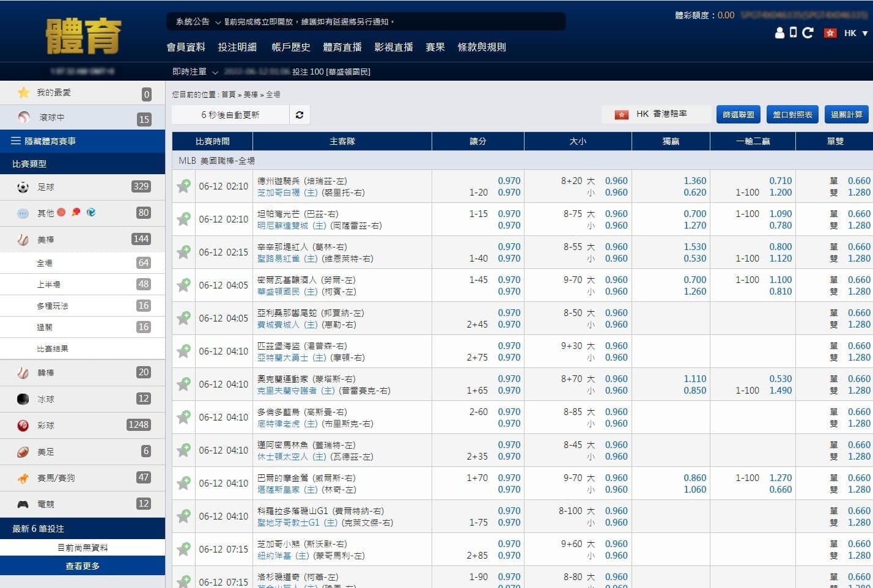Expand the 即時注單 live bets dropdown
The width and height of the screenshot is (873, 588).
[215, 72]
